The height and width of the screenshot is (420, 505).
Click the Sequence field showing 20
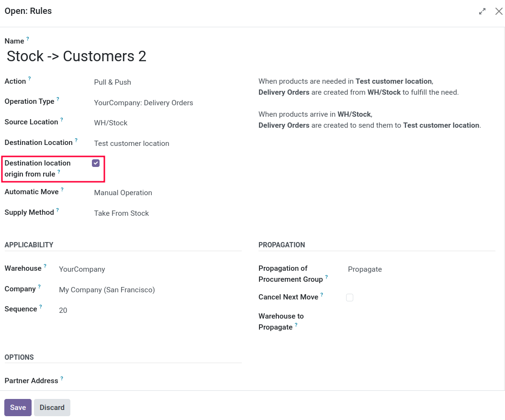coord(150,310)
